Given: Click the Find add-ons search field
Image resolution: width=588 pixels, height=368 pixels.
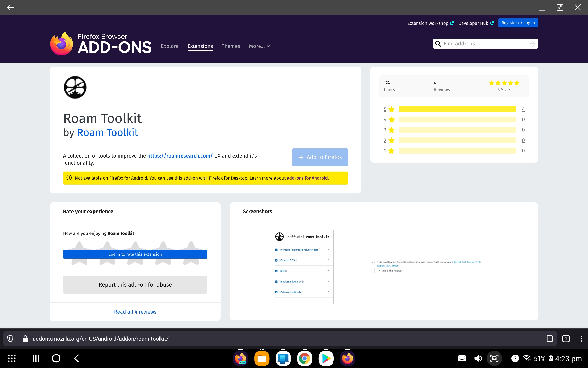Looking at the screenshot, I should click(484, 44).
